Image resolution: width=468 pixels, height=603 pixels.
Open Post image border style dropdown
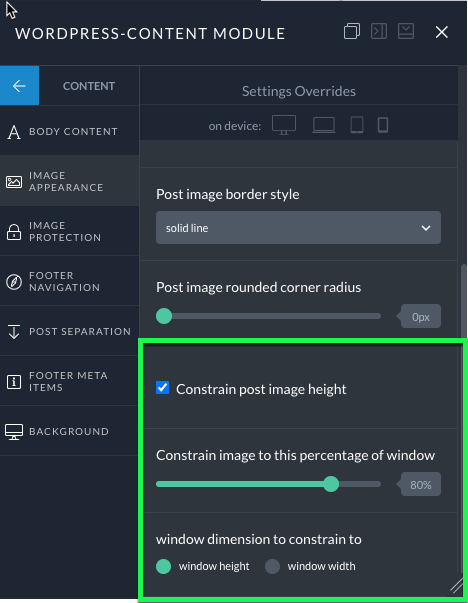pyautogui.click(x=298, y=227)
